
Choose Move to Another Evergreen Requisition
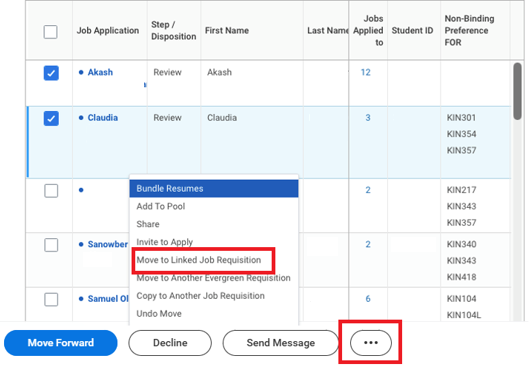click(214, 278)
